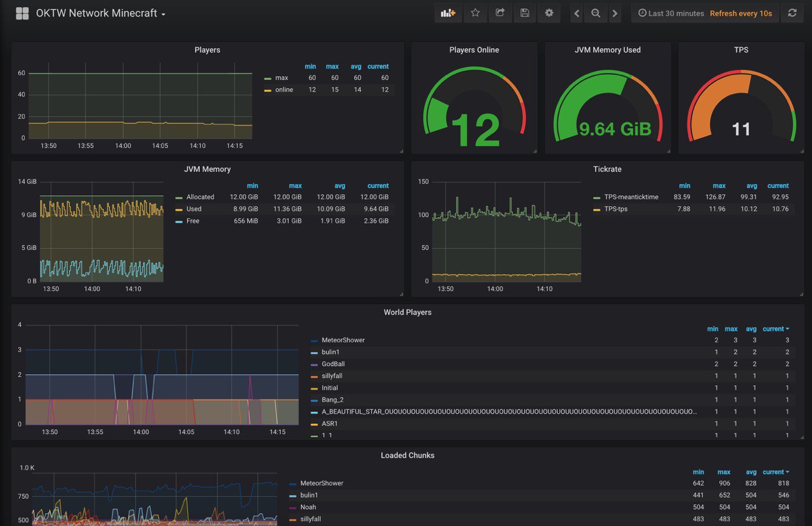Shift time range back with left arrow
Image resolution: width=812 pixels, height=526 pixels.
coord(577,13)
